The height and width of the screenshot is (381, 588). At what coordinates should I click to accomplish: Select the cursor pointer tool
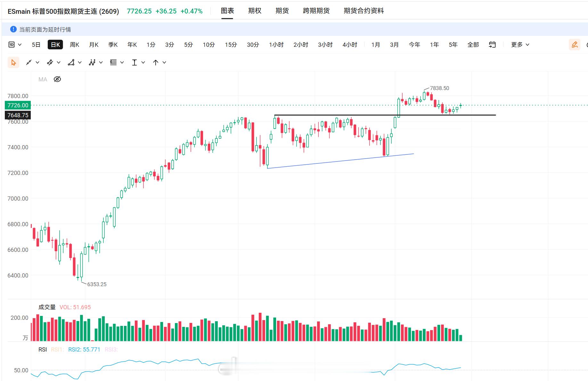tap(13, 62)
